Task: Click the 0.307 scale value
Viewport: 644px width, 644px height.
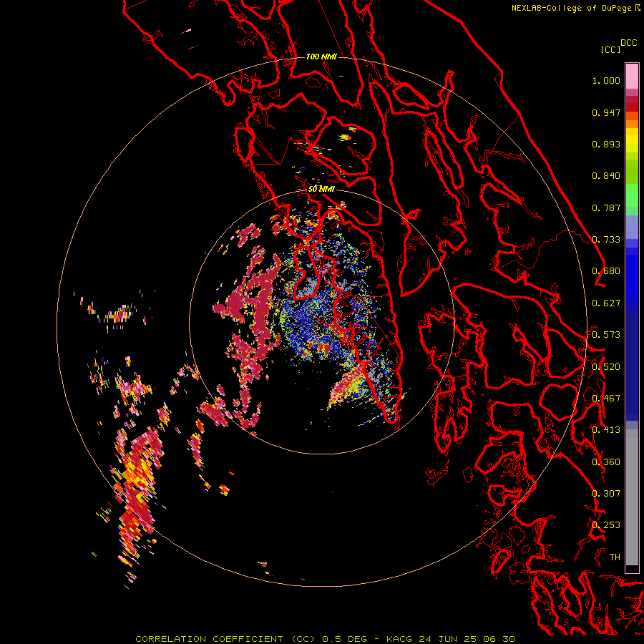Action: point(606,494)
